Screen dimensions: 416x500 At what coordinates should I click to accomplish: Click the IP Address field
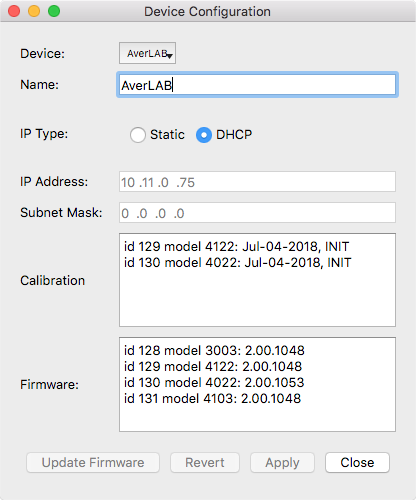click(257, 182)
